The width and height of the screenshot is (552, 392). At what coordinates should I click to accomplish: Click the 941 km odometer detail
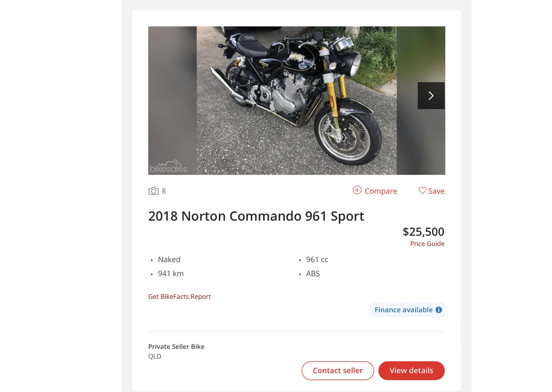click(x=171, y=274)
